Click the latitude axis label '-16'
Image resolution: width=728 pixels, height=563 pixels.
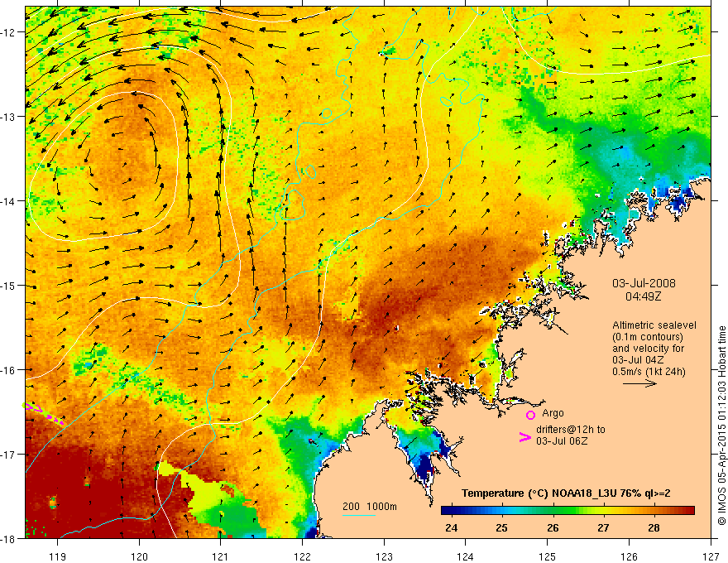(8, 370)
